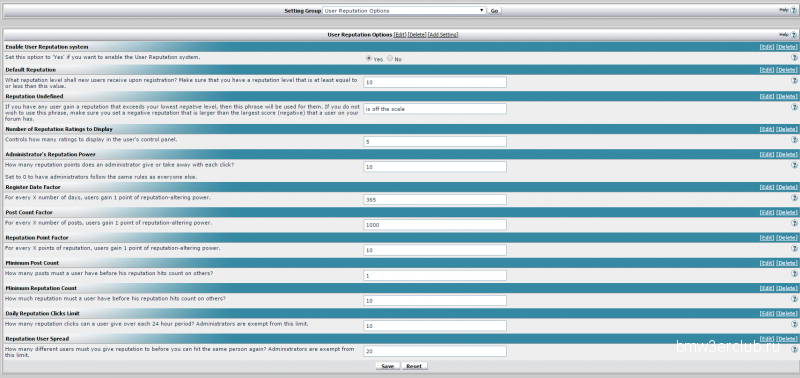The image size is (800, 378).
Task: Edit Daily Reputation Clicks Limit setting
Action: click(x=767, y=314)
